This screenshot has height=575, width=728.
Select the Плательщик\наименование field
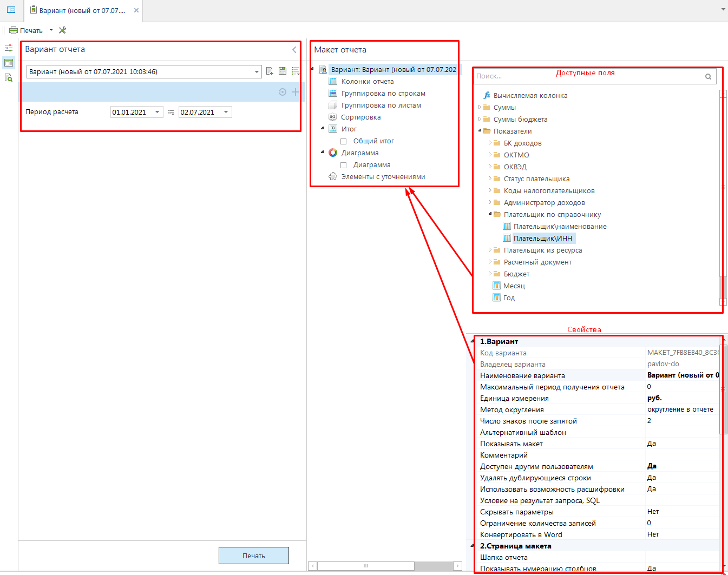(560, 226)
